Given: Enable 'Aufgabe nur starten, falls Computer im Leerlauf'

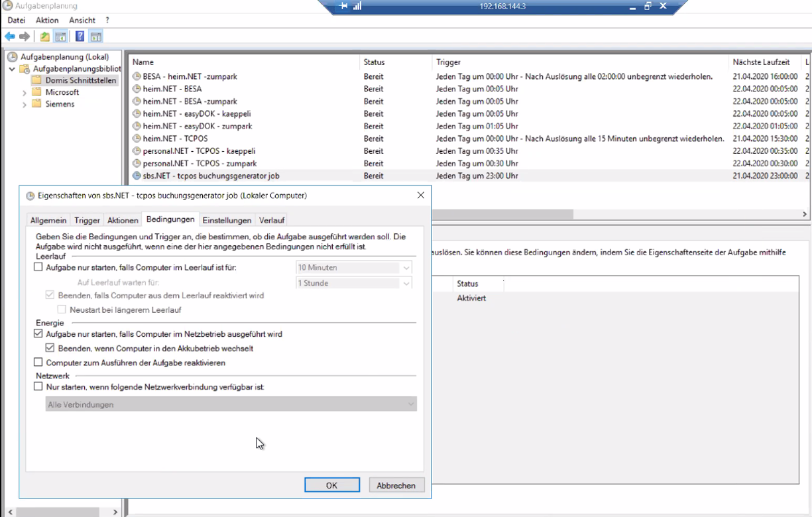Looking at the screenshot, I should (x=38, y=268).
